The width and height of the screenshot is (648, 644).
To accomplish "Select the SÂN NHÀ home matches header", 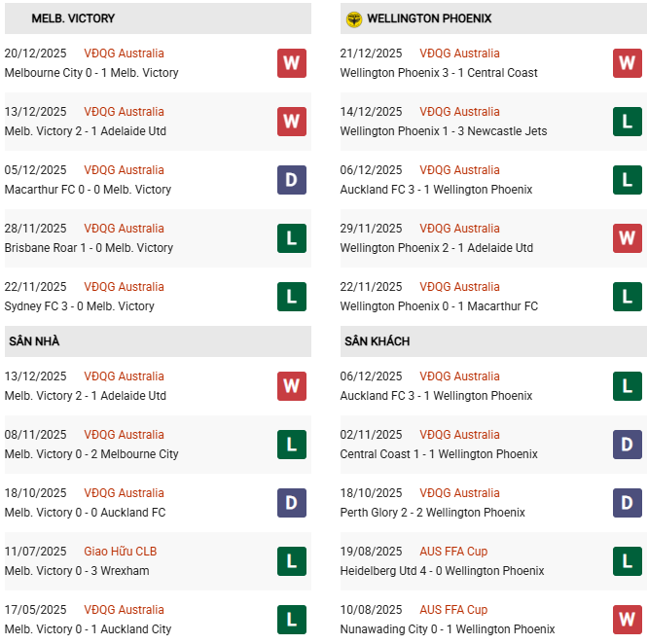I will [35, 341].
